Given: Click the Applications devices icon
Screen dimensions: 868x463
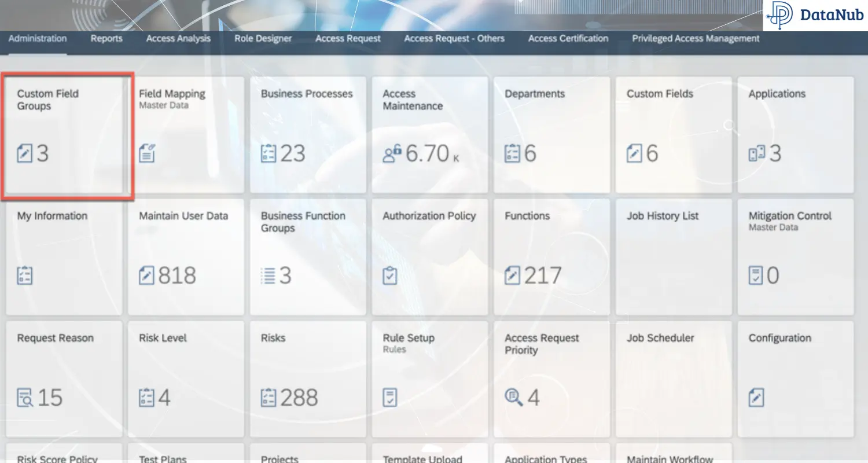Looking at the screenshot, I should pyautogui.click(x=757, y=154).
